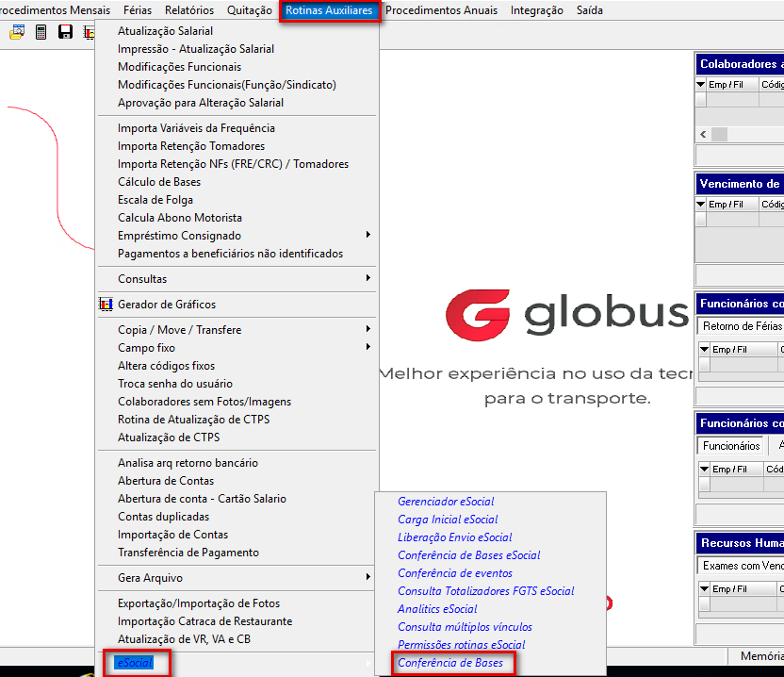784x677 pixels.
Task: Open the Relatórios menu
Action: [x=189, y=10]
